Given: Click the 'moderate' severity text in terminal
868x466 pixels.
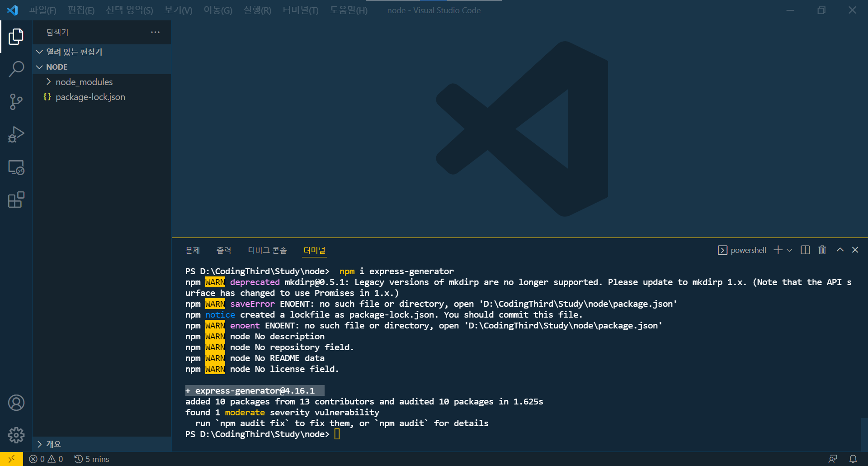Looking at the screenshot, I should point(245,412).
